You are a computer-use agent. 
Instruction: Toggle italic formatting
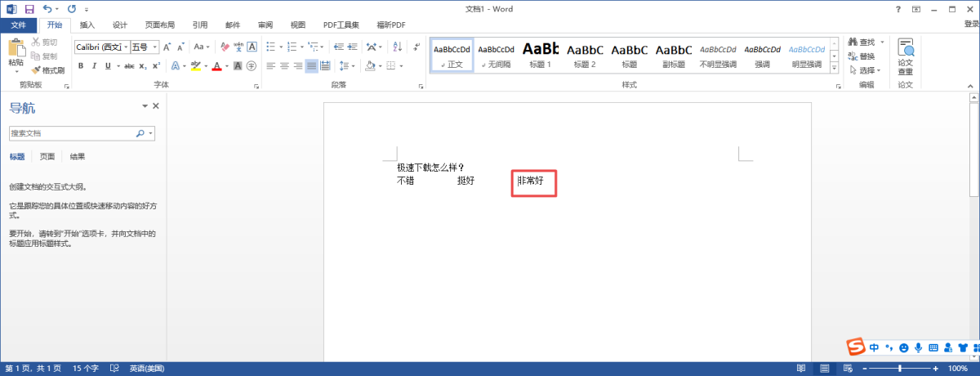click(x=95, y=65)
